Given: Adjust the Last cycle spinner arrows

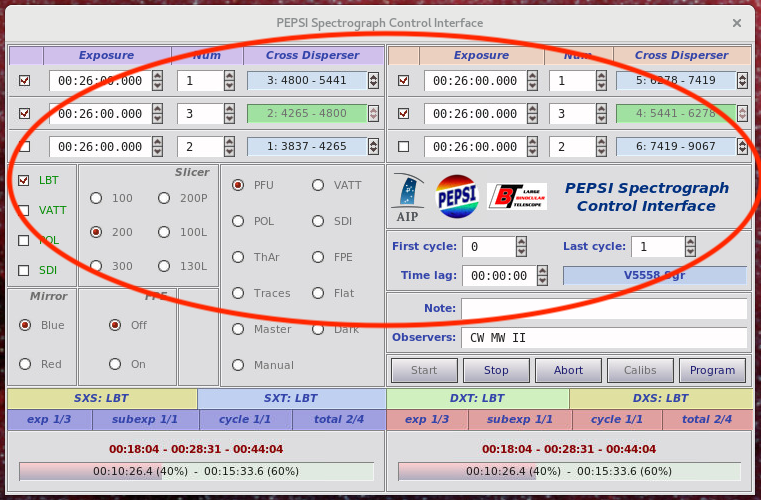Looking at the screenshot, I should click(x=690, y=247).
